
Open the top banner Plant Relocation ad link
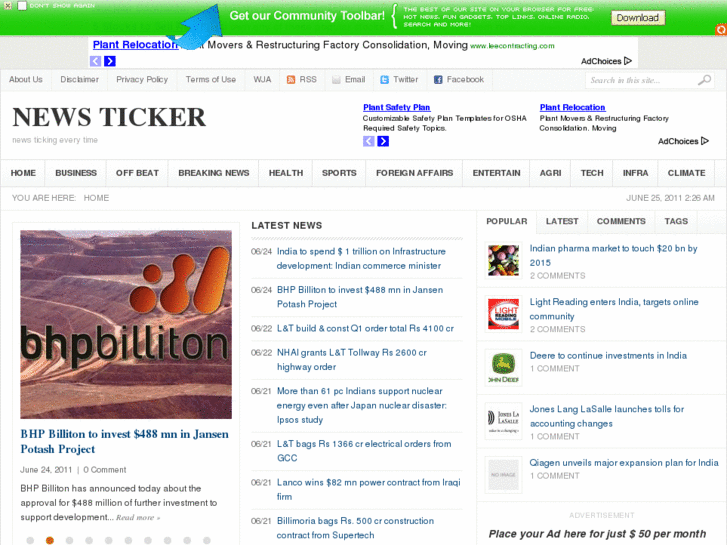tap(135, 45)
